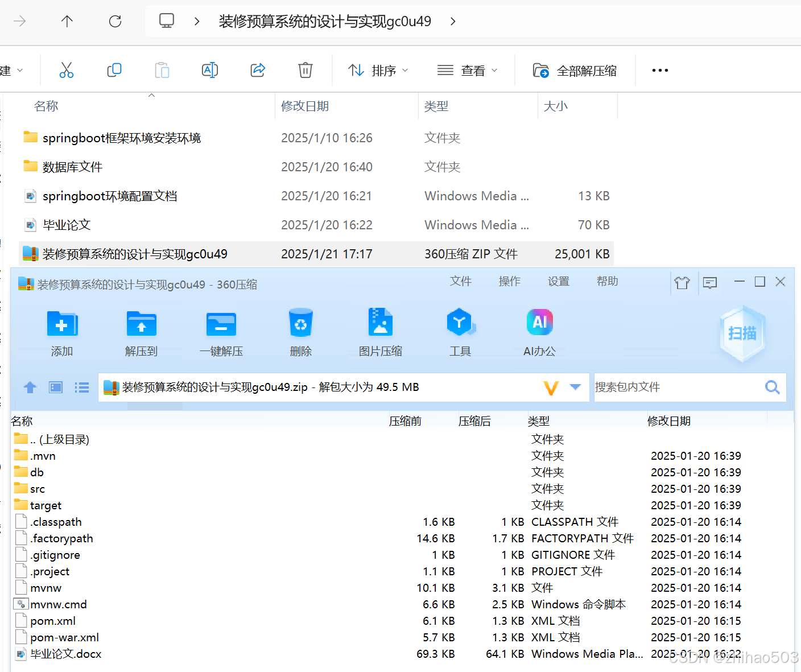Click the search magnifier icon in 360压缩

773,387
